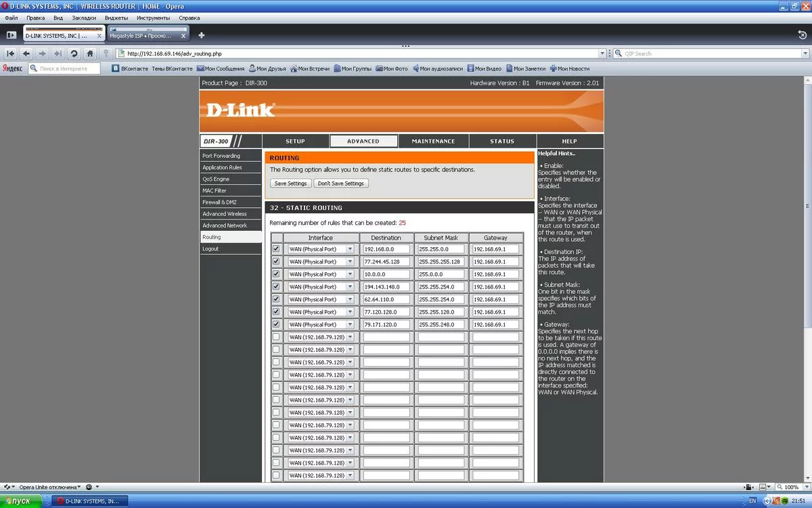
Task: Open the Инструменты menu
Action: pos(153,18)
